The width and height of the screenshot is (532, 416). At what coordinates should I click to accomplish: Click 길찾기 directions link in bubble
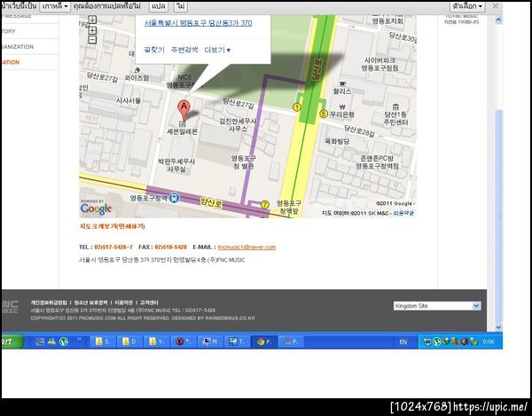click(x=154, y=50)
